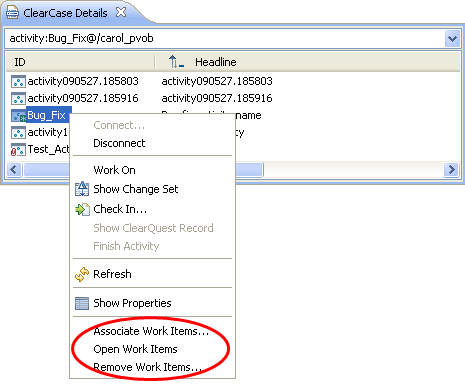Sort by the Headline column header
This screenshot has height=386, width=465.
tap(216, 62)
